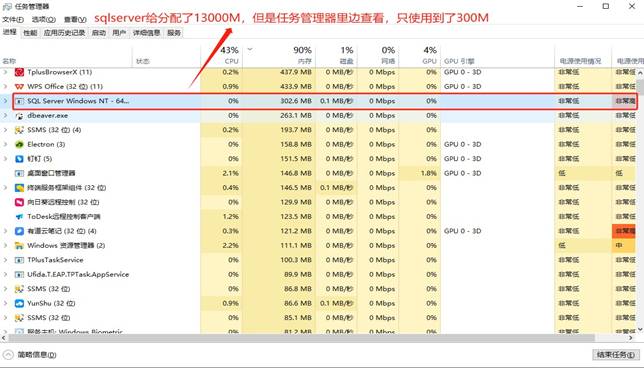Viewport: 644px width, 368px height.
Task: Sort by the 名称 column header
Action: click(x=67, y=55)
